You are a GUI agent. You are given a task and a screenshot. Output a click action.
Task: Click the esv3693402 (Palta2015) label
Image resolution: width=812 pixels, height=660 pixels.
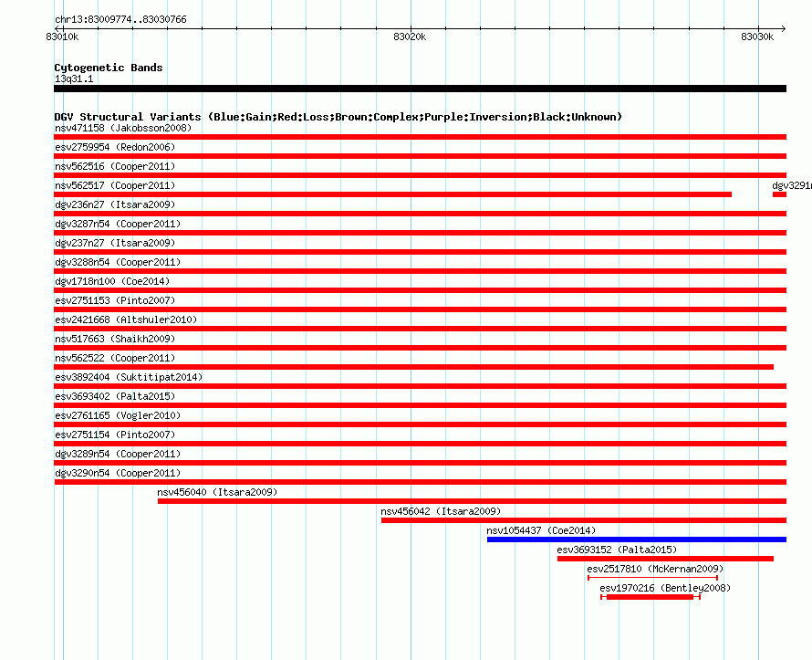pyautogui.click(x=115, y=396)
